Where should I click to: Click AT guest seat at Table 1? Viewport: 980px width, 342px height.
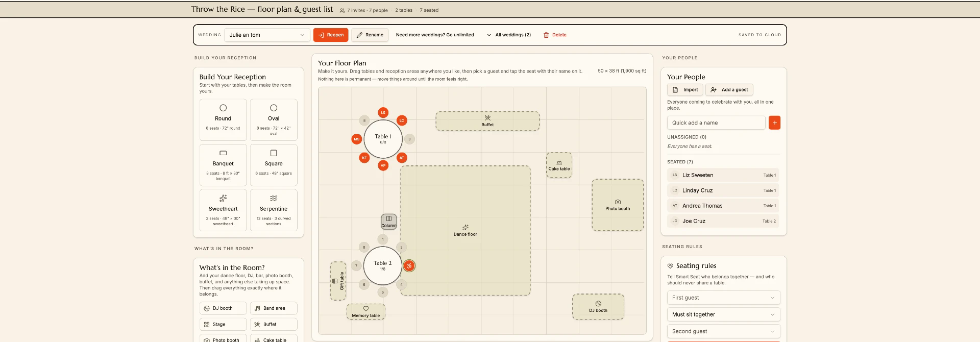402,158
